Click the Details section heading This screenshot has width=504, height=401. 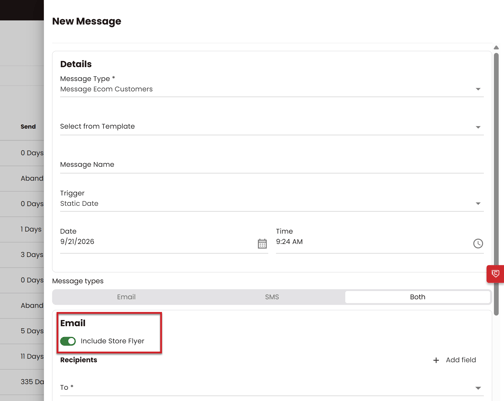click(76, 64)
